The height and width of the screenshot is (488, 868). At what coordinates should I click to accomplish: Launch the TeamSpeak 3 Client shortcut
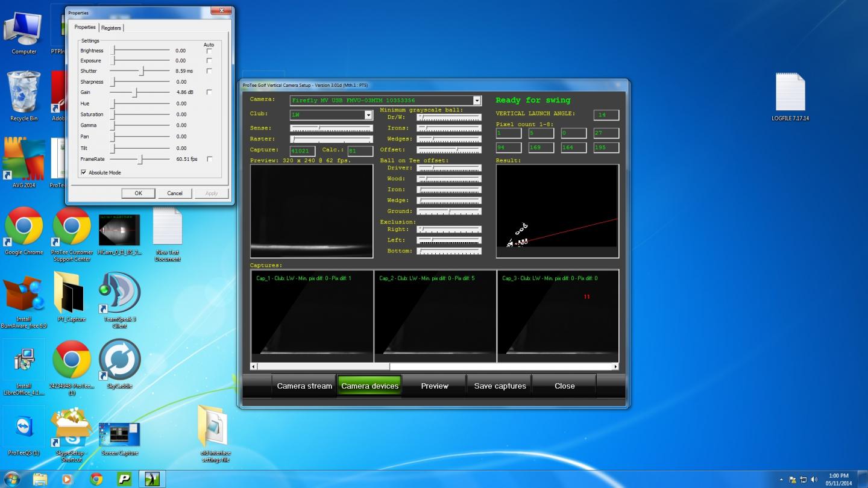coord(119,300)
